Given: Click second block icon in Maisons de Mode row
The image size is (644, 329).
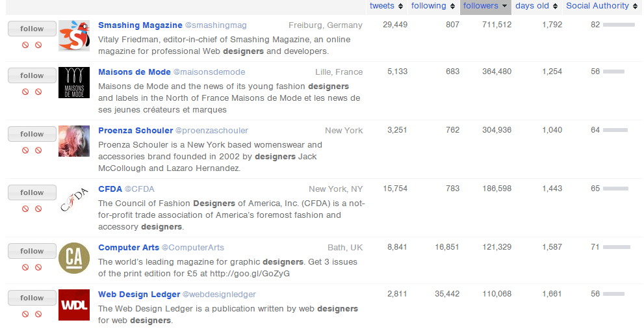Looking at the screenshot, I should pos(38,92).
